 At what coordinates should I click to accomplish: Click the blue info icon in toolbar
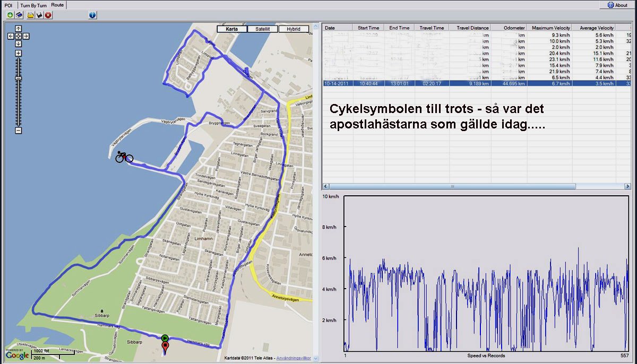pos(92,15)
